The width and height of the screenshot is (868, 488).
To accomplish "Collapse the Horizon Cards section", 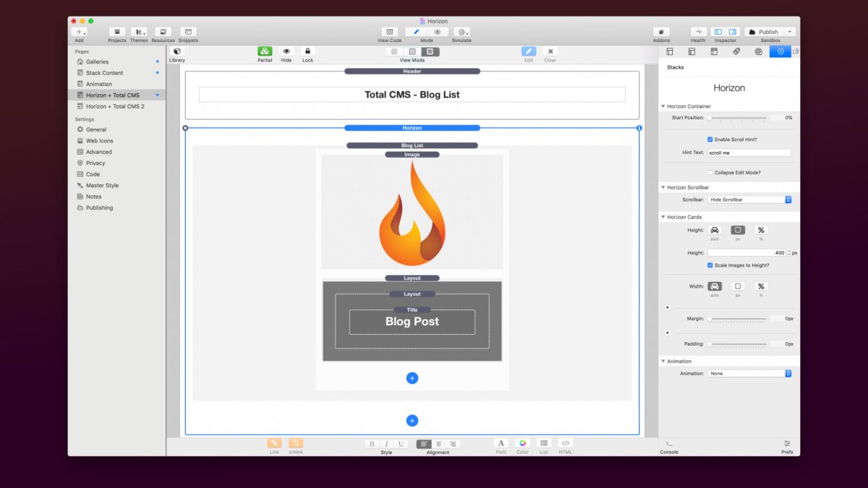I will 663,217.
